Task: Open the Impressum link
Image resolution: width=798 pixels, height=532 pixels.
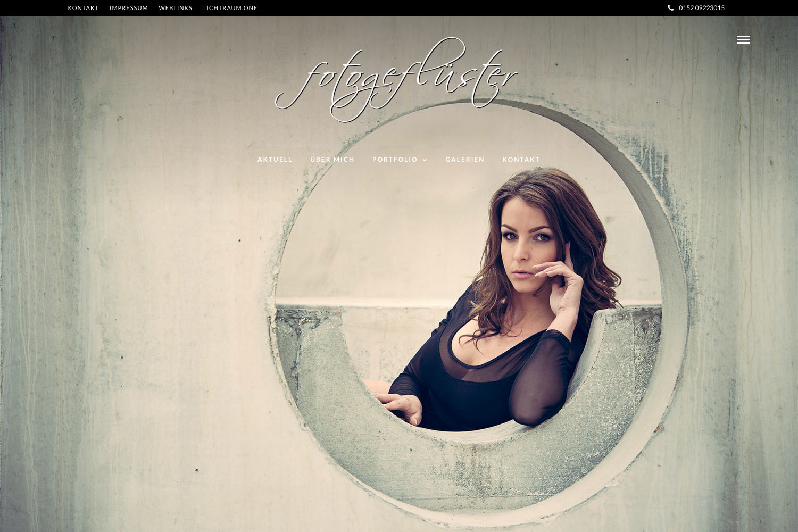Action: [x=129, y=8]
